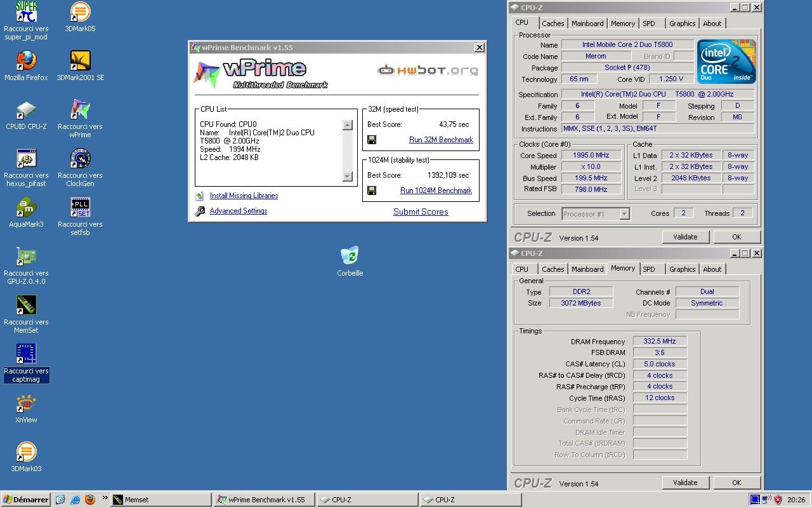Click Validate in the upper CPU-Z window
This screenshot has height=508, width=812.
685,237
